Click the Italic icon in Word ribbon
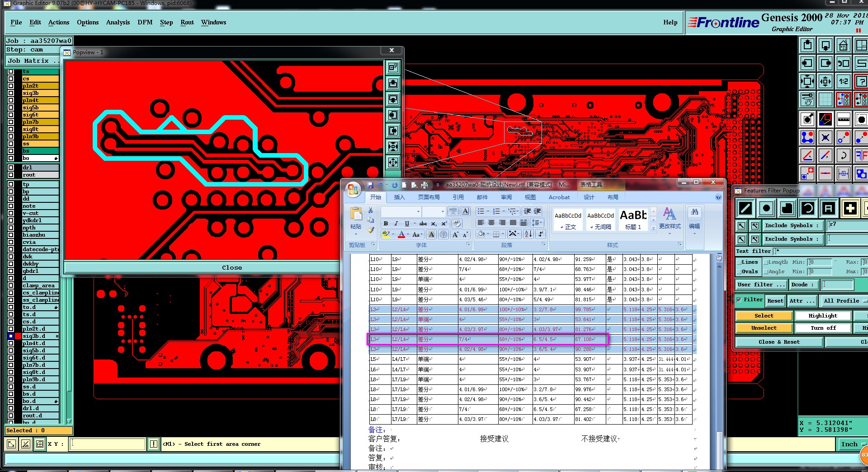868x472 pixels. pos(396,223)
